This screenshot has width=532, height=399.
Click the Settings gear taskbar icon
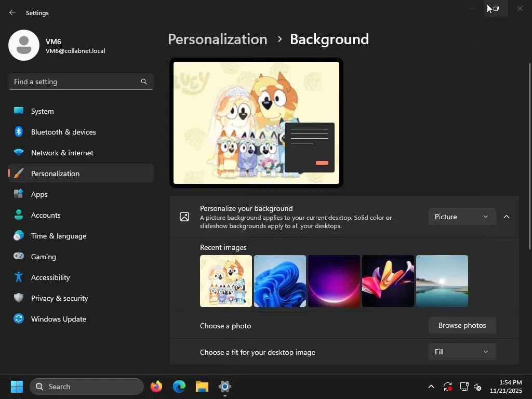click(x=224, y=387)
